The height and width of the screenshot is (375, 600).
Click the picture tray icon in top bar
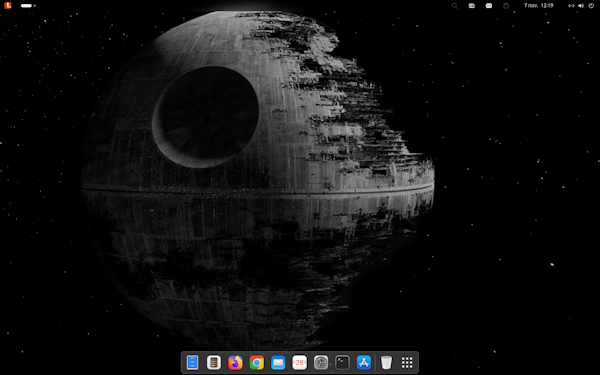[x=472, y=6]
